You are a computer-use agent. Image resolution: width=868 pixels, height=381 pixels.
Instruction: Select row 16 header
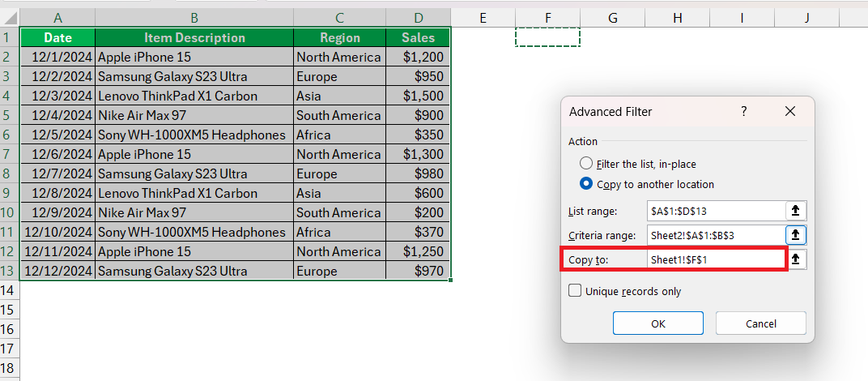point(8,329)
